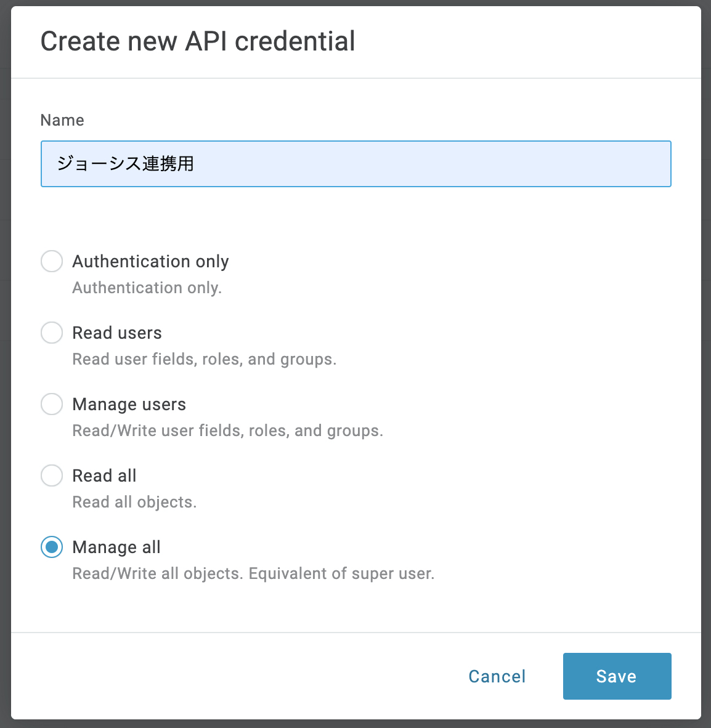Click the gray "Authentication only." description text

pyautogui.click(x=147, y=288)
